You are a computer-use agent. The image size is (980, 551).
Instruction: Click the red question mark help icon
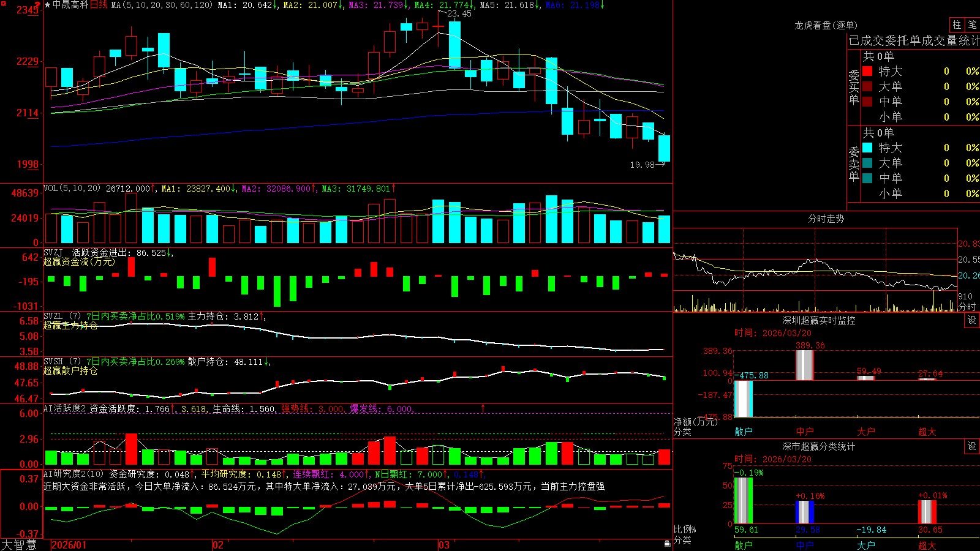click(38, 5)
